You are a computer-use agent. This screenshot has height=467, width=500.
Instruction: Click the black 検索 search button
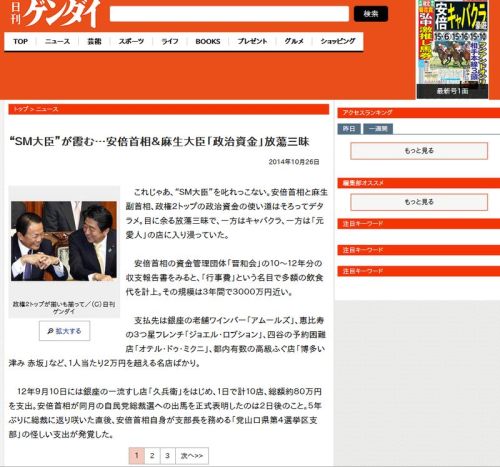371,14
